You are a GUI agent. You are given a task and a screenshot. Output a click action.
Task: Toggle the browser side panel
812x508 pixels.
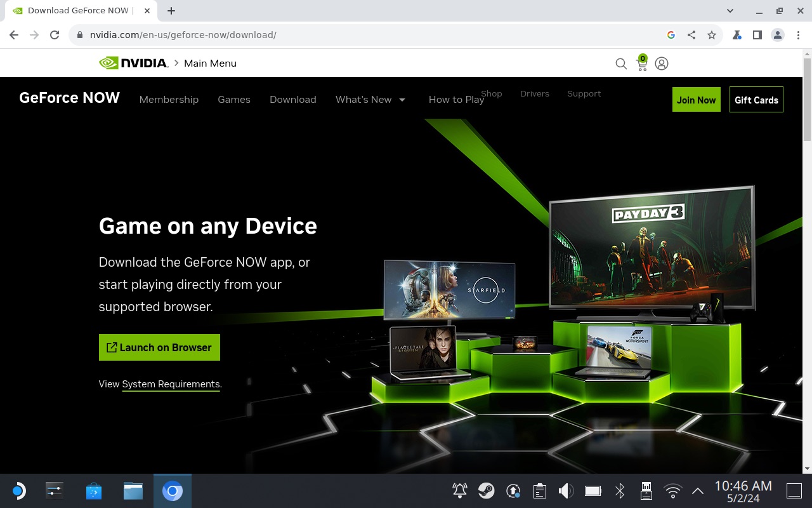coord(757,35)
